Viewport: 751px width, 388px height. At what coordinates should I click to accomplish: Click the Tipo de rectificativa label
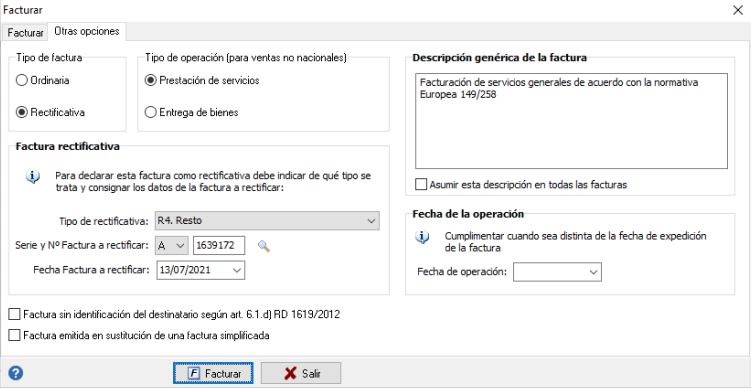tap(104, 221)
